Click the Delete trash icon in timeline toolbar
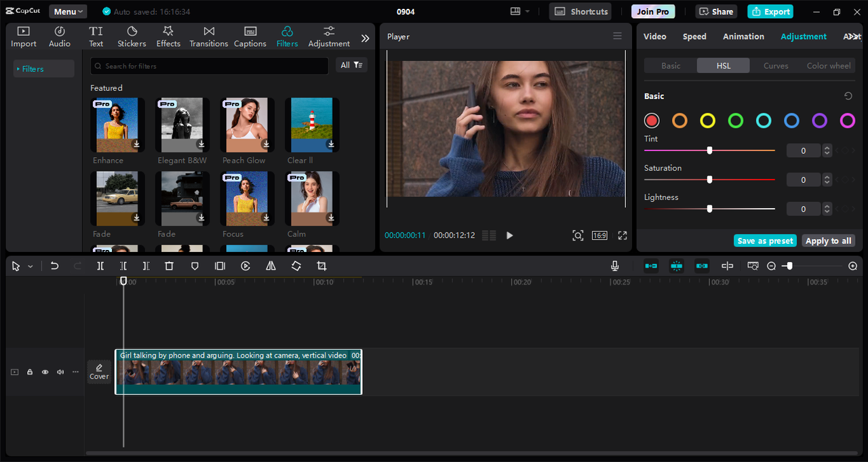 click(x=170, y=266)
